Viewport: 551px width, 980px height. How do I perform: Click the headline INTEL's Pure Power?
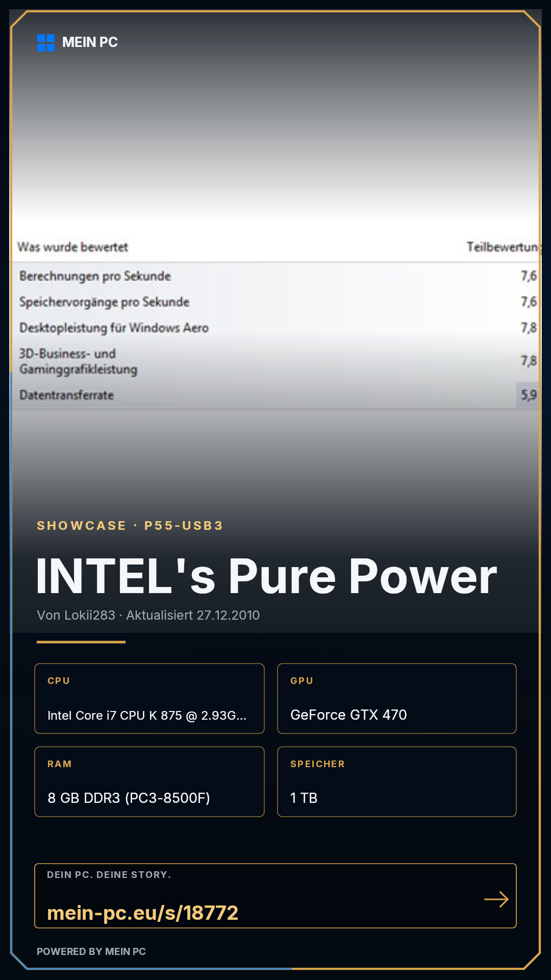(x=266, y=576)
